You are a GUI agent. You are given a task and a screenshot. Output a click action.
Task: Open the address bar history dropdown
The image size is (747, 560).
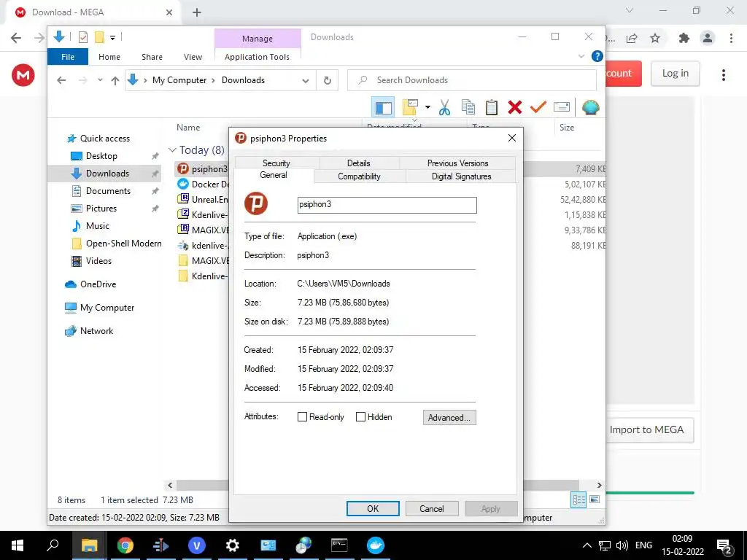pyautogui.click(x=306, y=80)
